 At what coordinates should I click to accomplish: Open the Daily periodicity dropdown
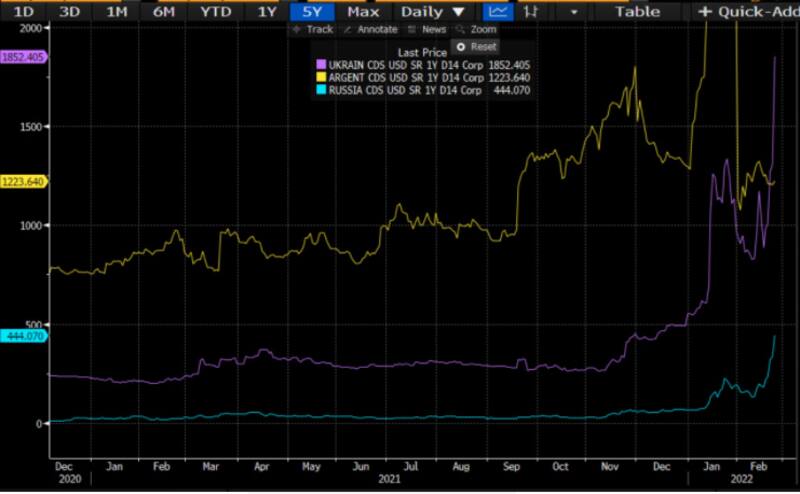pos(433,12)
